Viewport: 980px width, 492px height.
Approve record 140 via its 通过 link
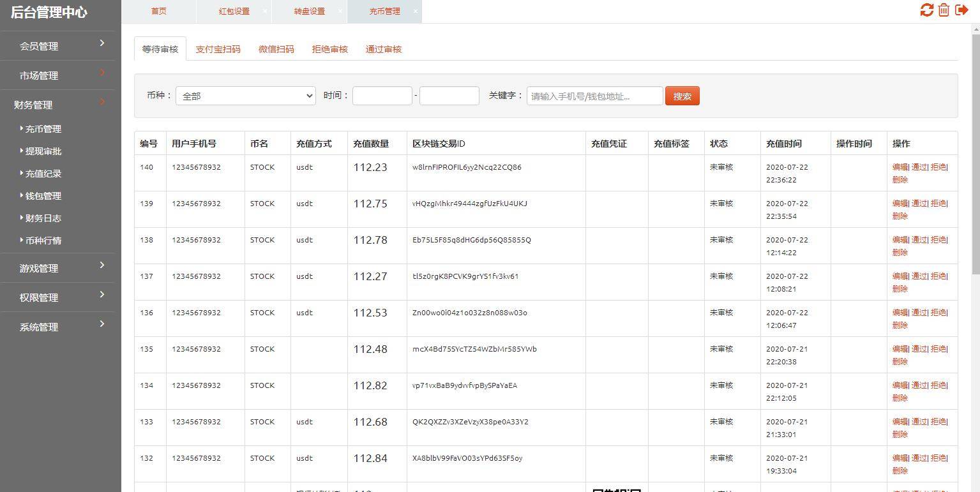[920, 167]
